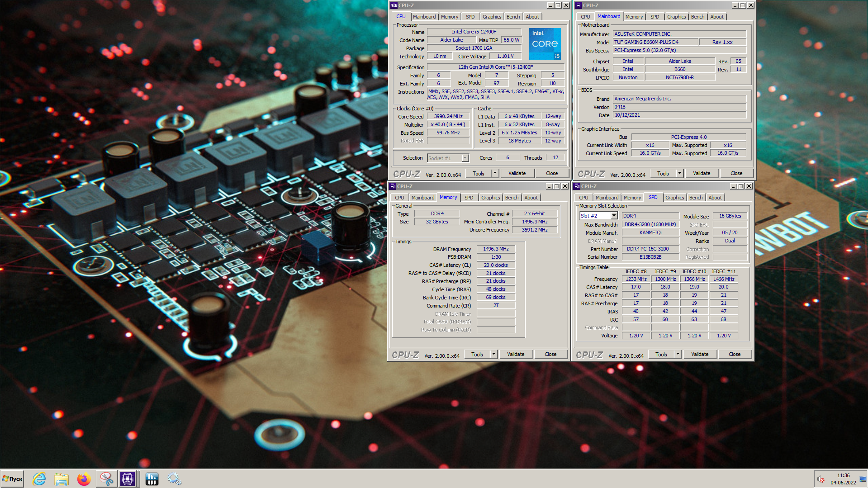The height and width of the screenshot is (488, 868).
Task: Expand Tools arrow in Memory window
Action: [x=493, y=354]
